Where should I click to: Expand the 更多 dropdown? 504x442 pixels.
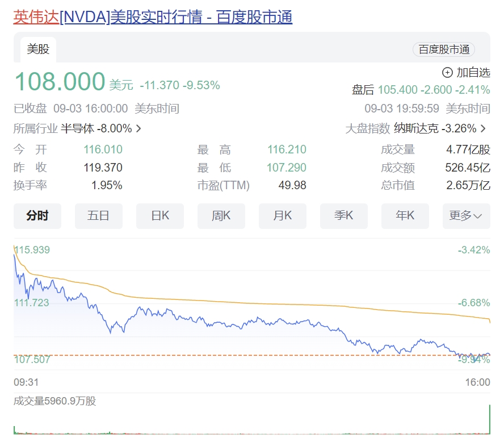[x=467, y=216]
